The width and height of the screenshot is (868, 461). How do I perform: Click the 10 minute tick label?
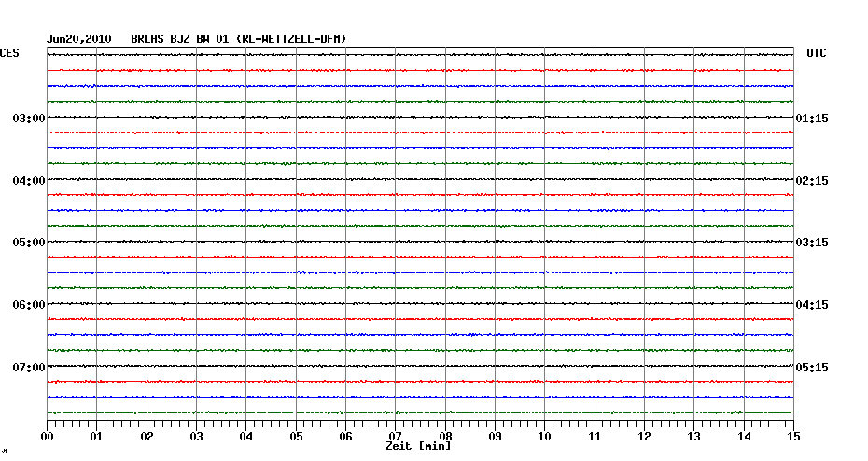click(x=544, y=437)
